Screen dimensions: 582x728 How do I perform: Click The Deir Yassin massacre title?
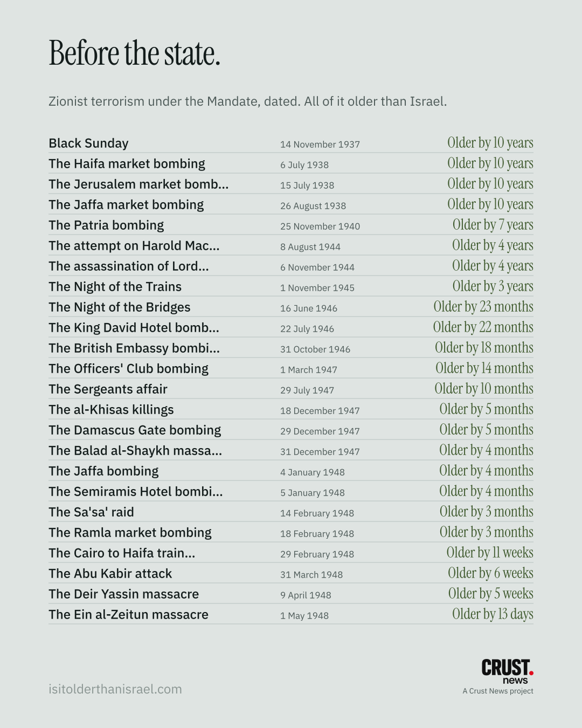[123, 594]
